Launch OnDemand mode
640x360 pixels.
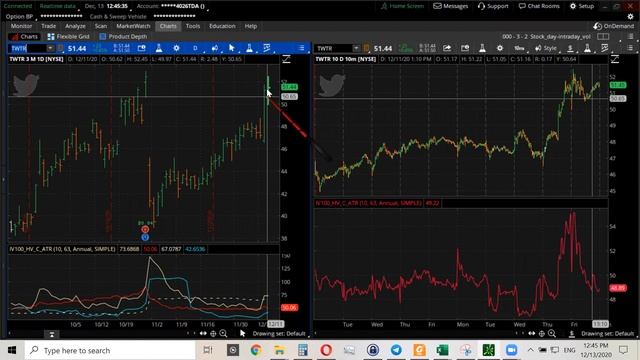[613, 26]
